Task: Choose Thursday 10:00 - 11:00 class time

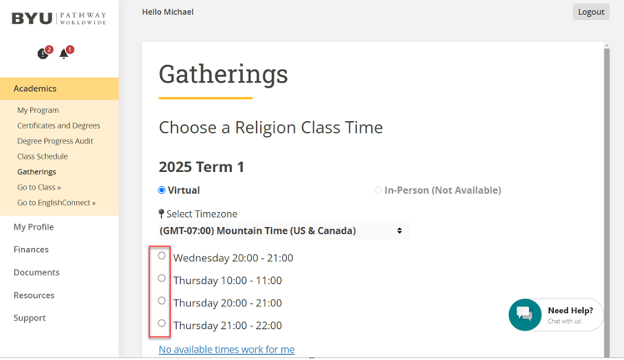Action: (162, 278)
